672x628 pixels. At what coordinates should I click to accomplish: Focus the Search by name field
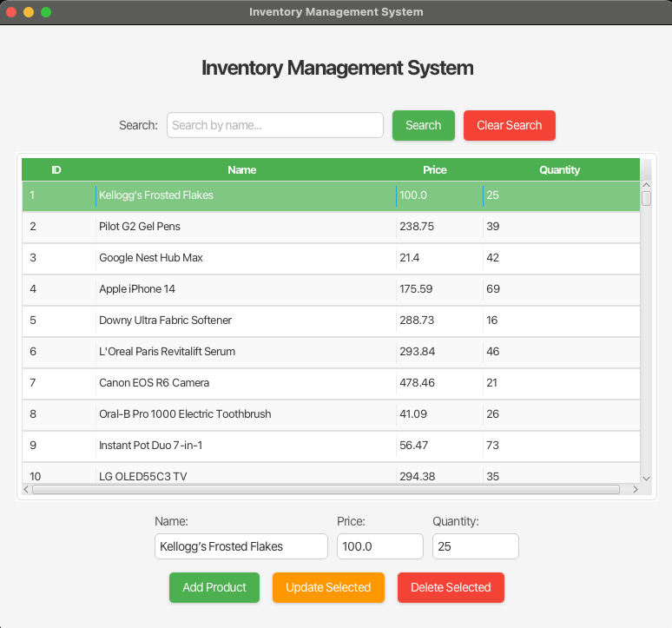point(275,125)
